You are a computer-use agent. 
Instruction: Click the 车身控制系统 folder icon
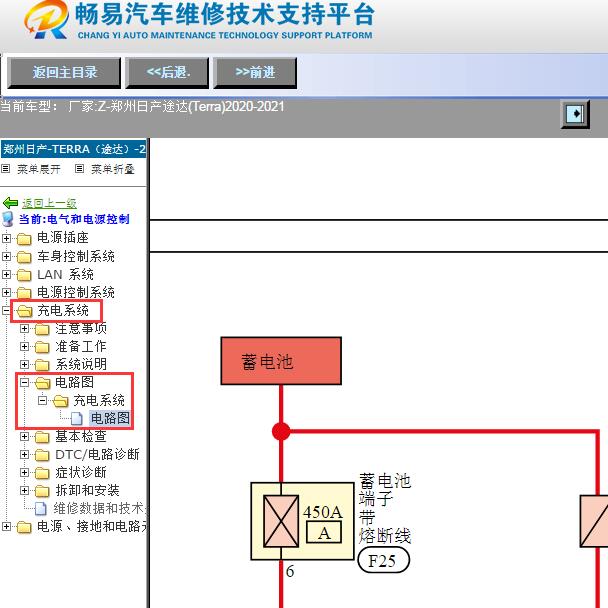[x=24, y=256]
